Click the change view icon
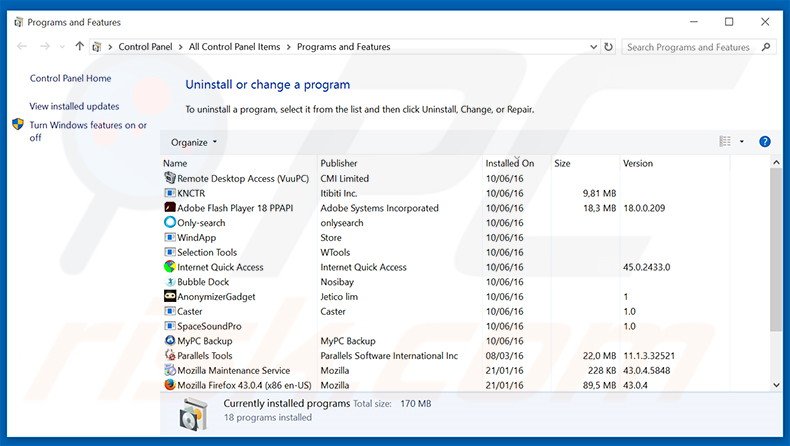This screenshot has height=446, width=790. [725, 142]
